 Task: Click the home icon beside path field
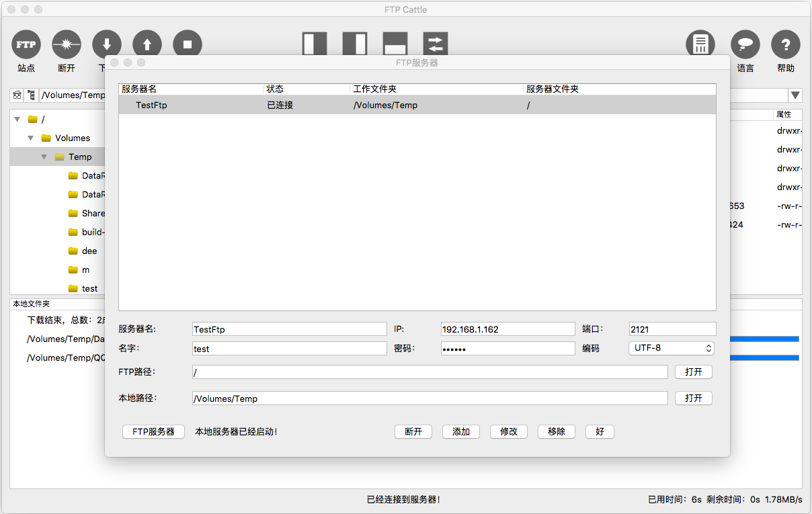coord(17,95)
